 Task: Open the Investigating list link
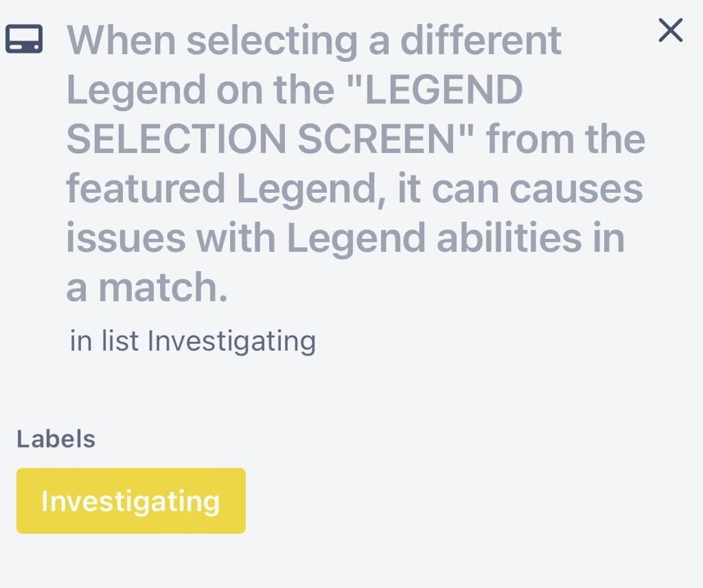click(x=232, y=340)
